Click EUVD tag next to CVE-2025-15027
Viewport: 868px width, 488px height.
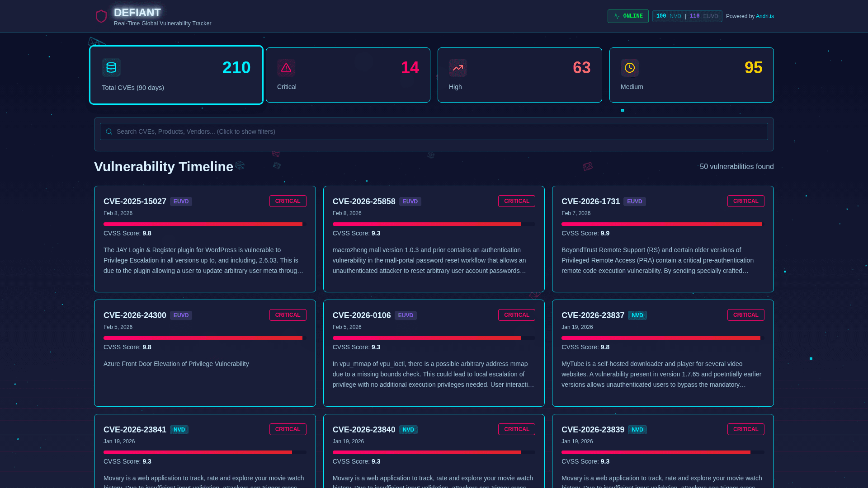181,202
